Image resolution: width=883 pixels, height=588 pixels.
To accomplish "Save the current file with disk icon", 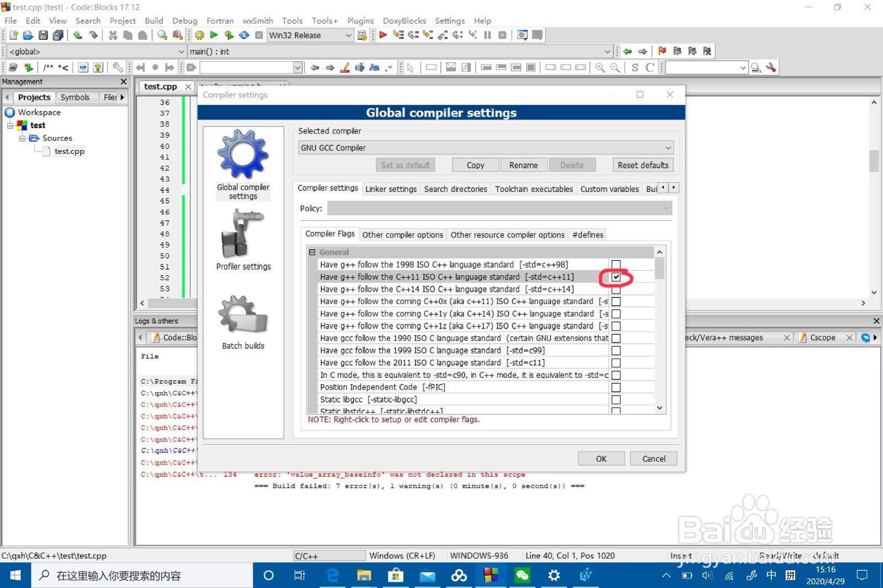I will 43,35.
